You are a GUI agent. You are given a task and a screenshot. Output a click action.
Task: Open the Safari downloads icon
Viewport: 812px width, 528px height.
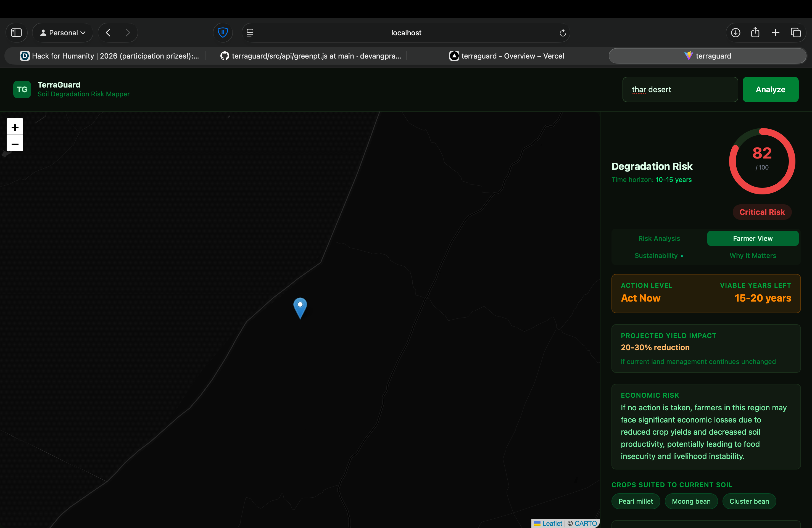[735, 33]
